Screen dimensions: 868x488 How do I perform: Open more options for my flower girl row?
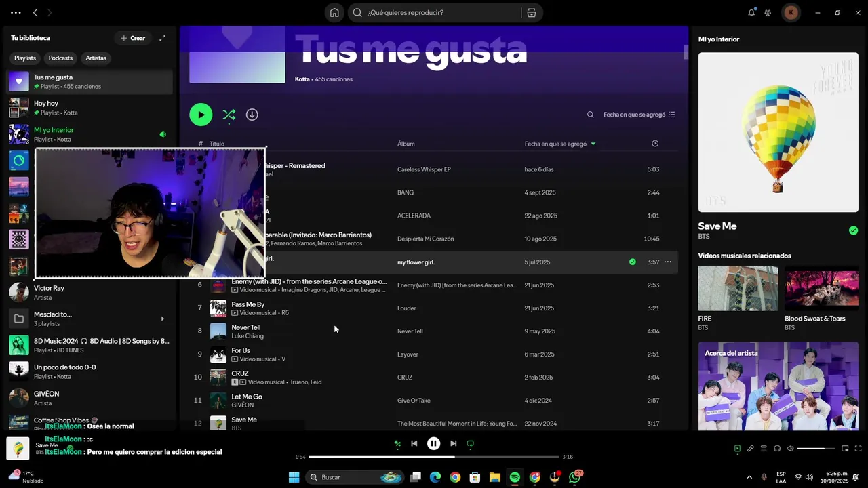[x=668, y=262]
